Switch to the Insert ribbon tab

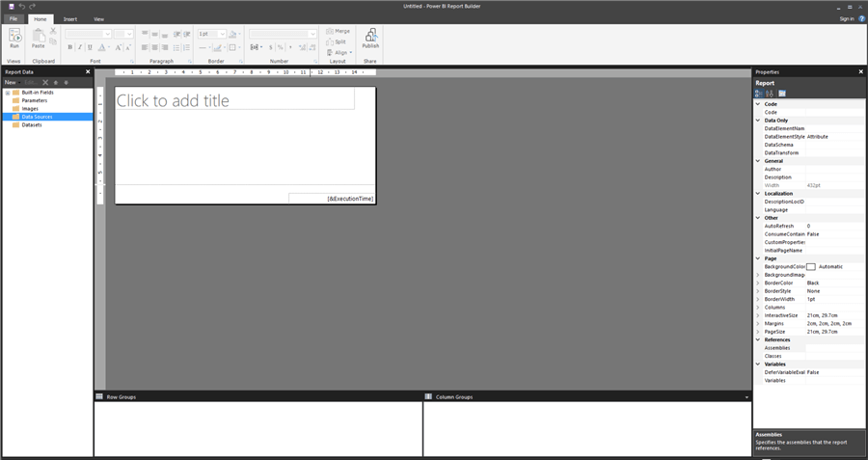69,19
